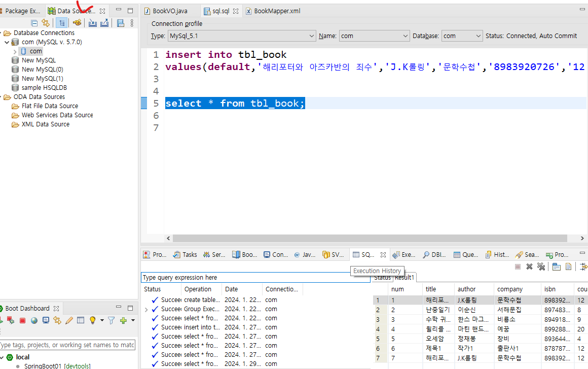588x369 pixels.
Task: Select the Flat File Data Source folder
Action: click(50, 106)
